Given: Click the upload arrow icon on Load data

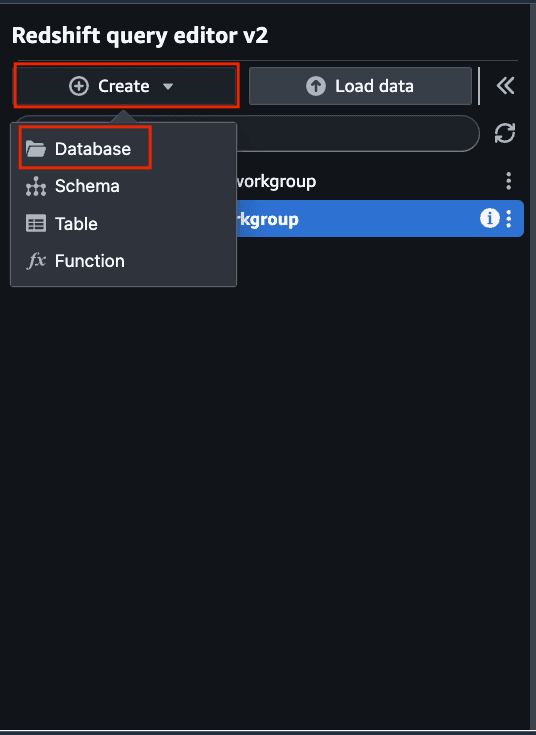Looking at the screenshot, I should [316, 86].
